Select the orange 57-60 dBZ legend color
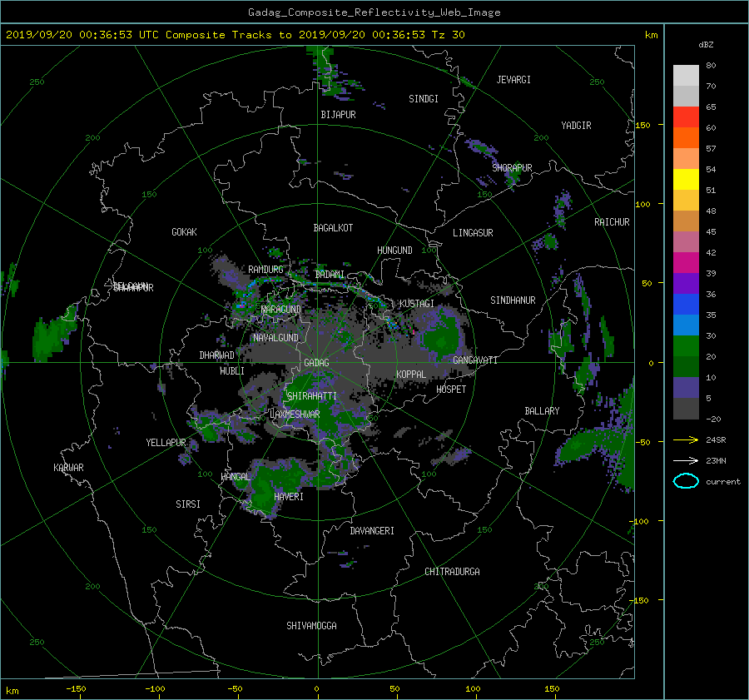Image resolution: width=749 pixels, height=700 pixels. click(686, 137)
